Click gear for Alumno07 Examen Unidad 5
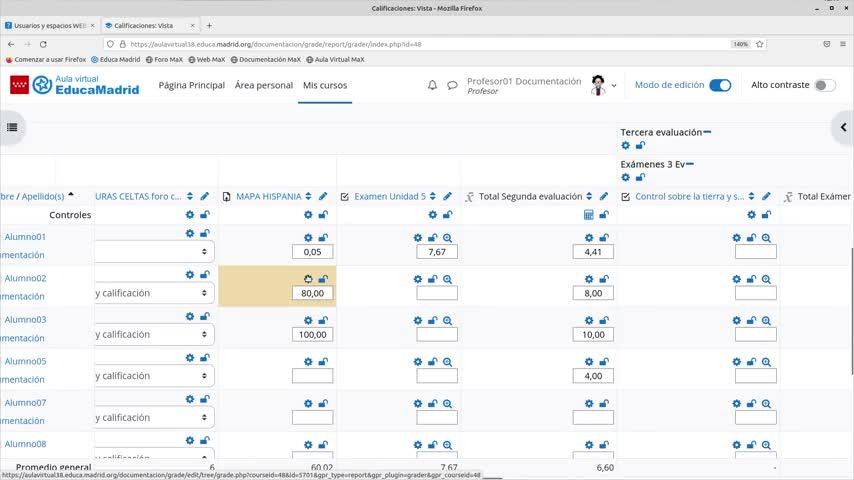This screenshot has width=854, height=480. pyautogui.click(x=418, y=404)
